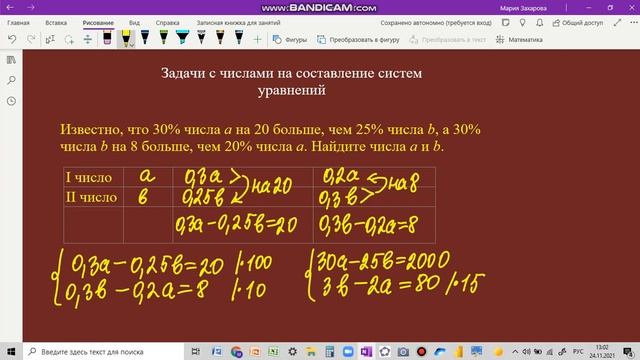Screen dimensions: 640x360
Task: Switch input language РУС
Action: click(x=578, y=351)
